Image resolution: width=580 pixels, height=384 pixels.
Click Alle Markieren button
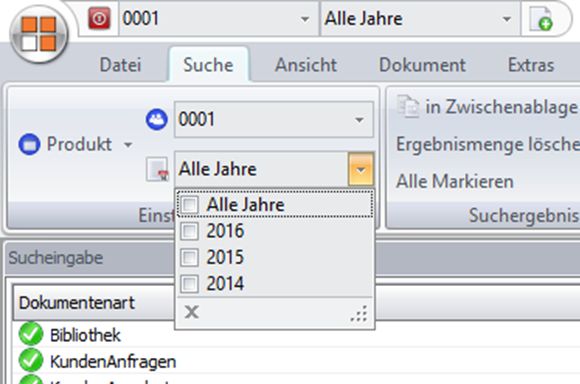(455, 182)
